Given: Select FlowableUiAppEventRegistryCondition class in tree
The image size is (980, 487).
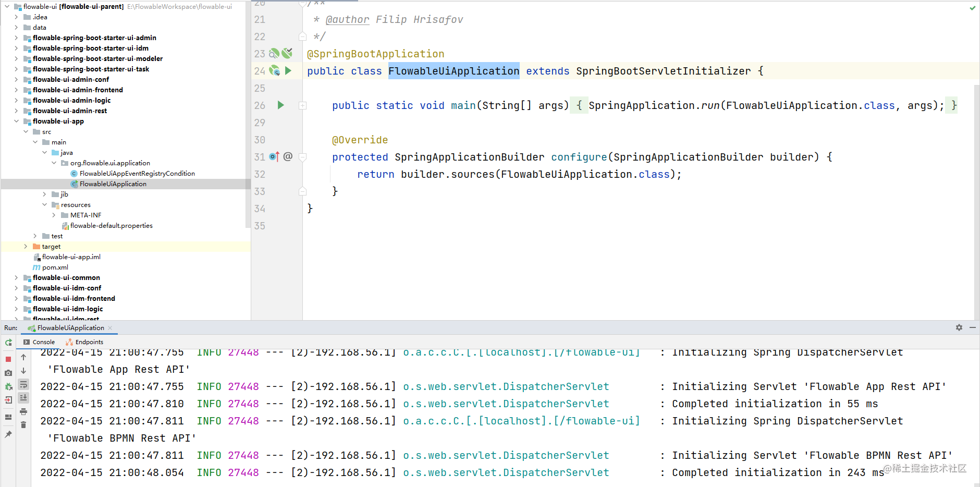Looking at the screenshot, I should (x=137, y=174).
